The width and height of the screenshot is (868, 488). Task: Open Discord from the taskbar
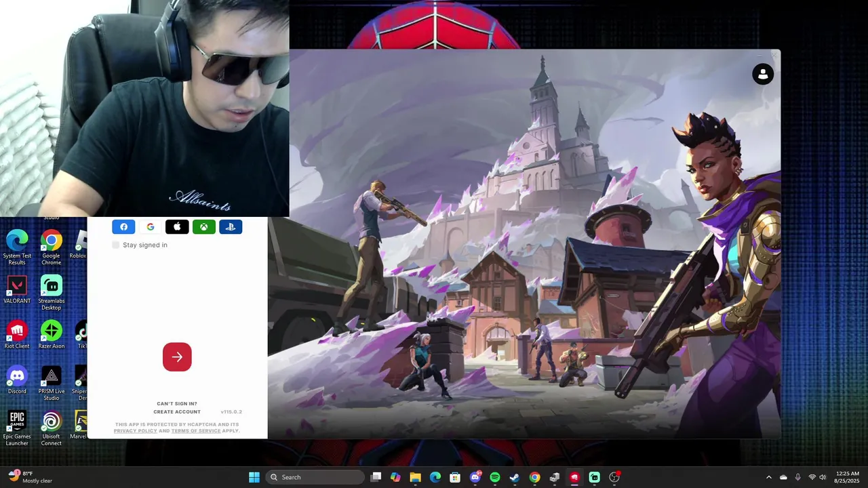[475, 477]
